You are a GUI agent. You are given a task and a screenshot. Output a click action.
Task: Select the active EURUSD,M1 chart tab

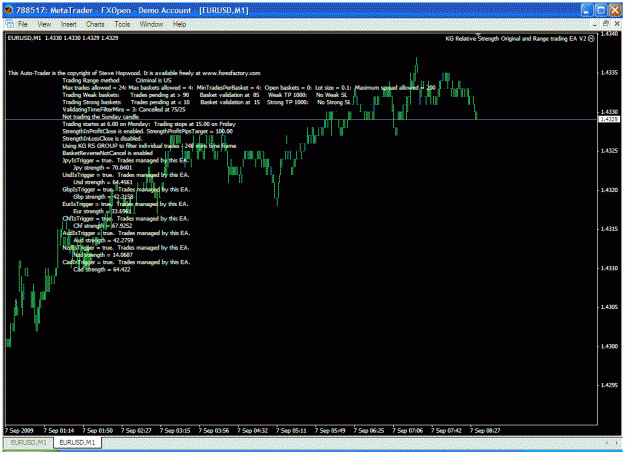click(77, 442)
